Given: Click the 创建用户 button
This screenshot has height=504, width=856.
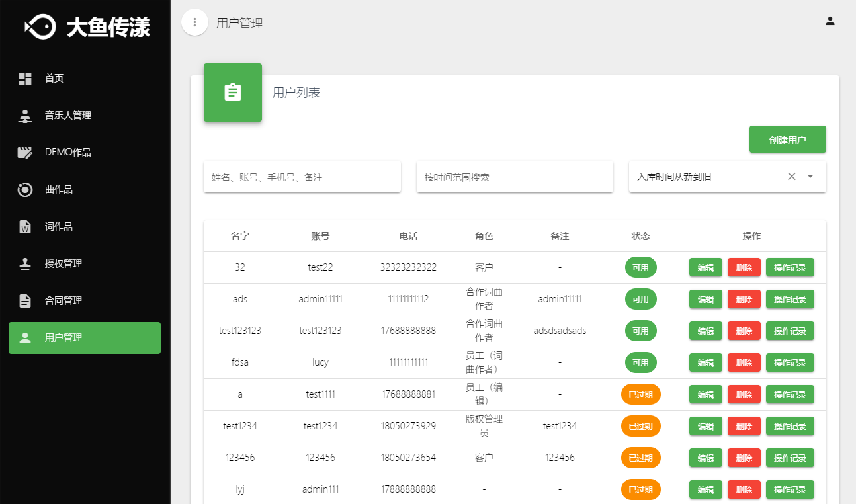Looking at the screenshot, I should coord(787,140).
